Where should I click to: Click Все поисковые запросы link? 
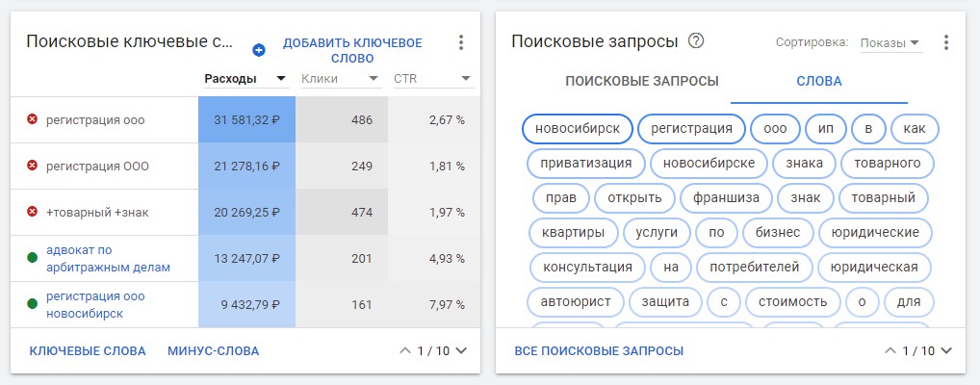tap(599, 351)
